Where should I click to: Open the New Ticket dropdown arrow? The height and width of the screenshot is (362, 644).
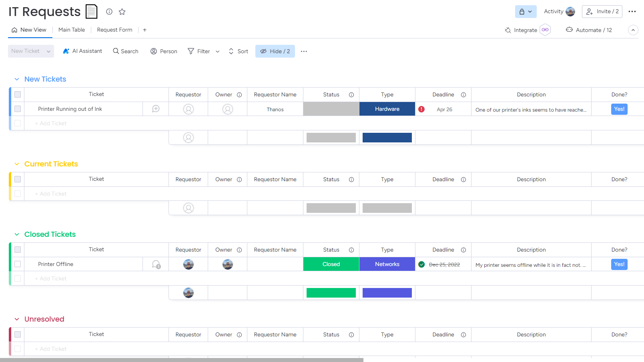click(x=48, y=51)
